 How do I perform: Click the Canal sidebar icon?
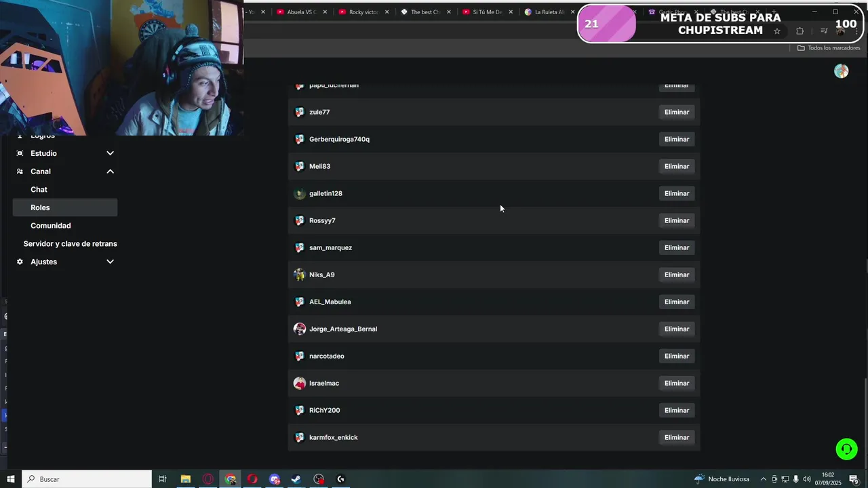(x=20, y=171)
